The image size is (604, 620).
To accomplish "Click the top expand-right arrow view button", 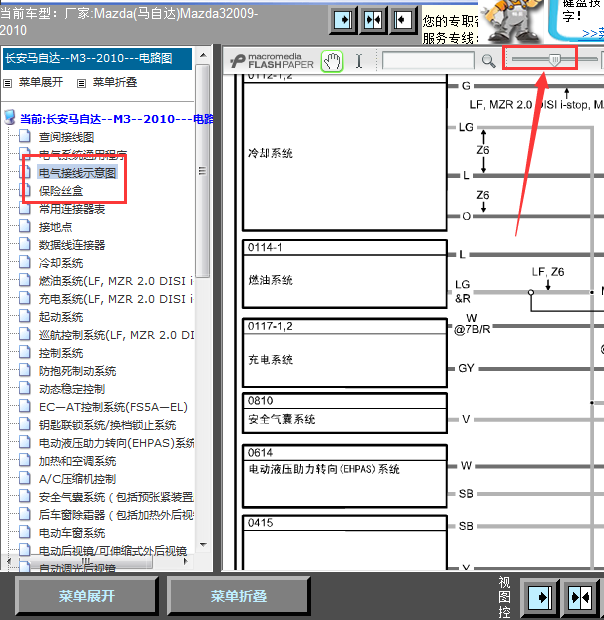I will (x=343, y=20).
